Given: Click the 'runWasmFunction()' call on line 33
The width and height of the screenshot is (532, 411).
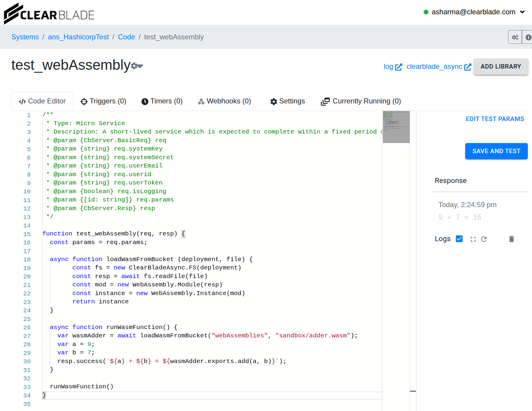Looking at the screenshot, I should tap(82, 387).
